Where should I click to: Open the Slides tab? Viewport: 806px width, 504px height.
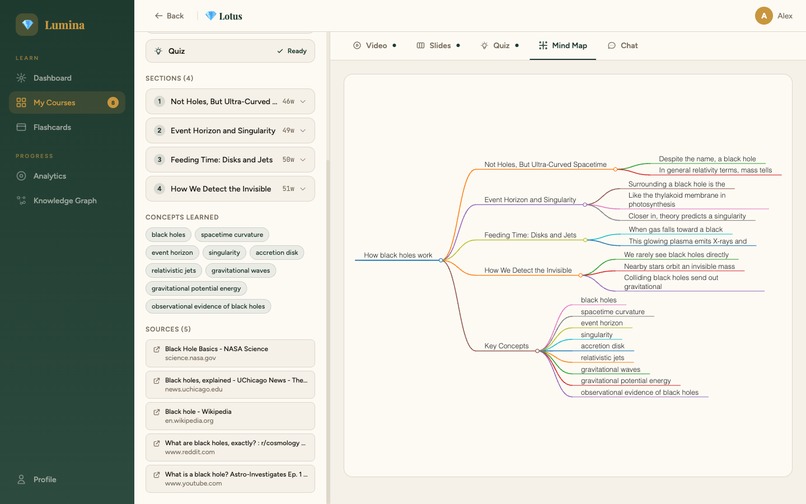[438, 45]
